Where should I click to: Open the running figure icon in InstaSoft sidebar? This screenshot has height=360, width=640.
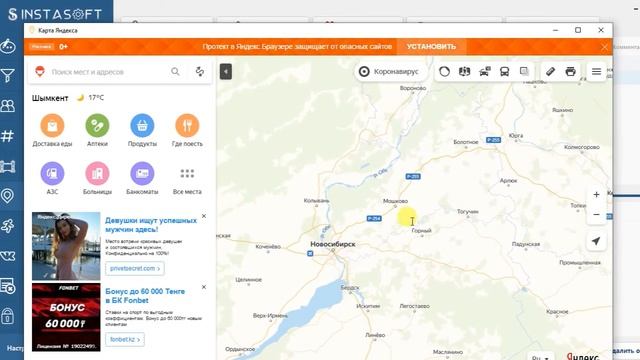click(x=8, y=226)
